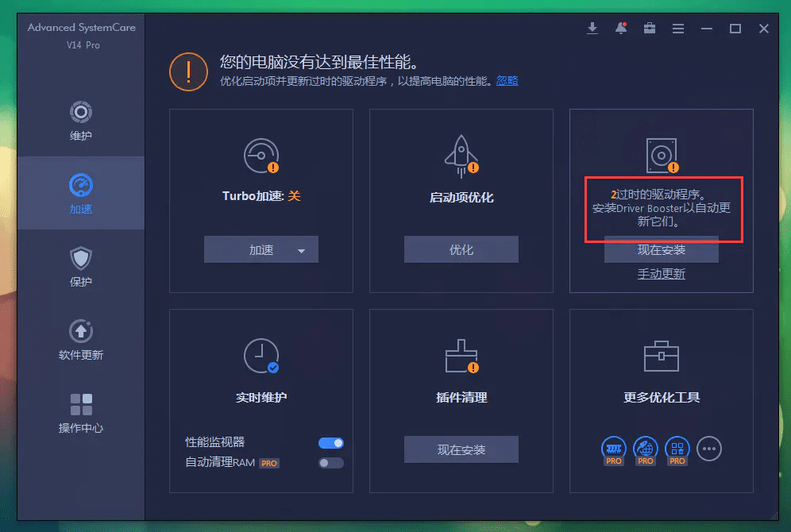Image resolution: width=791 pixels, height=532 pixels.
Task: Click the Turbo加速: 关 label
Action: click(x=261, y=196)
